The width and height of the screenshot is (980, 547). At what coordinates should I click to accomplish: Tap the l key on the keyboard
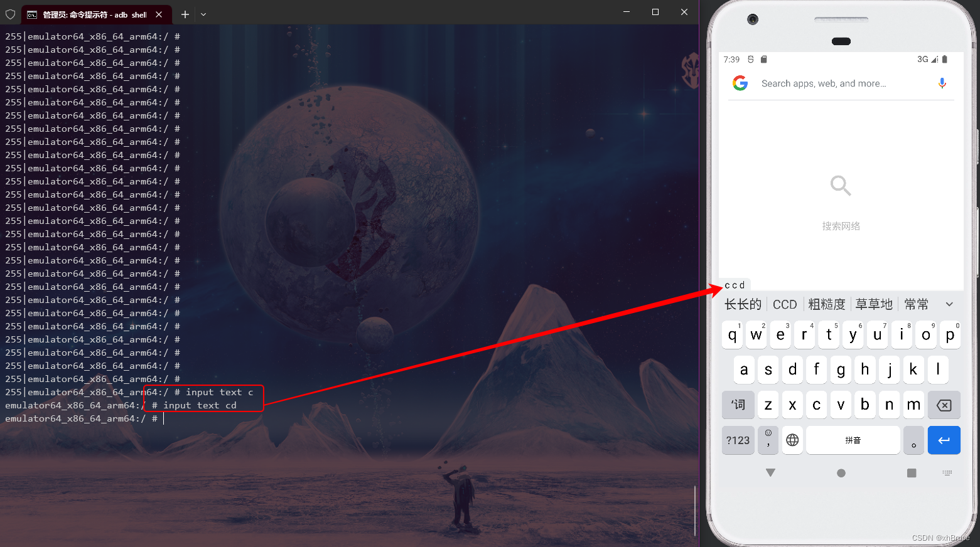[x=938, y=369]
